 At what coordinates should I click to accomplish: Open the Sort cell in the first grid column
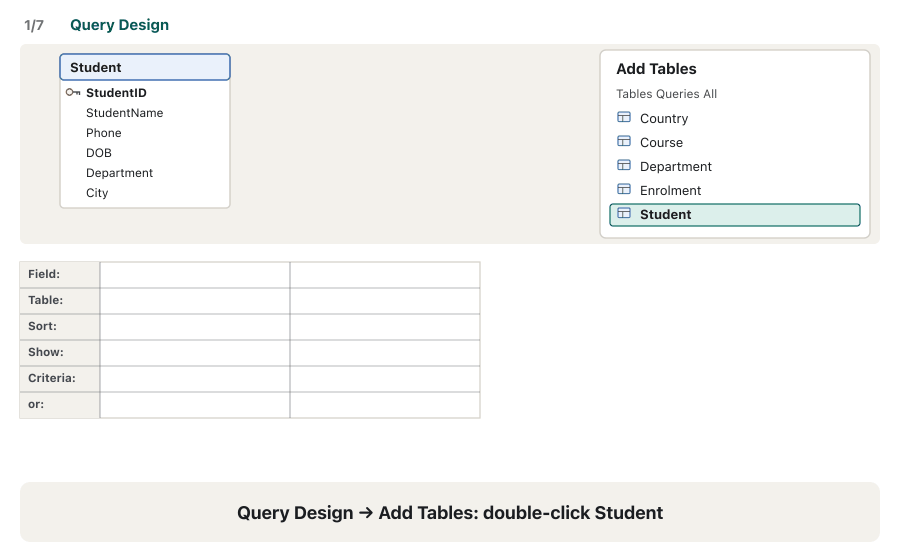pyautogui.click(x=195, y=327)
